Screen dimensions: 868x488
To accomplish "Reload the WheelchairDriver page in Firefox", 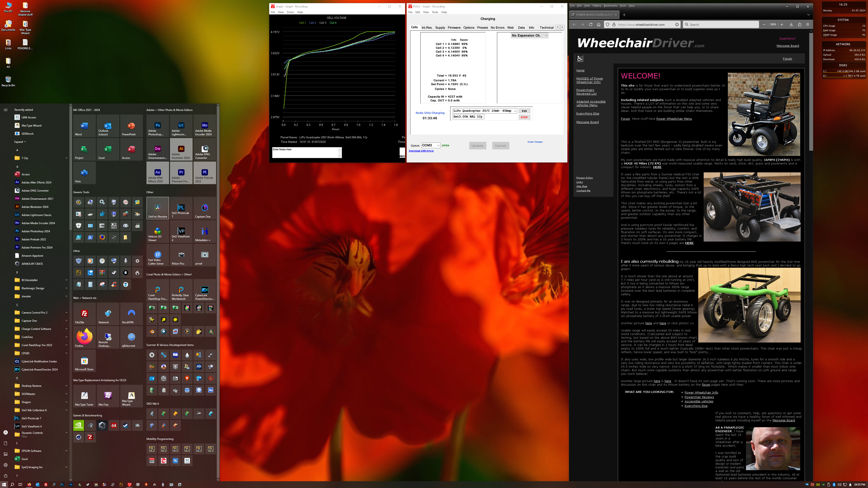I will click(590, 25).
